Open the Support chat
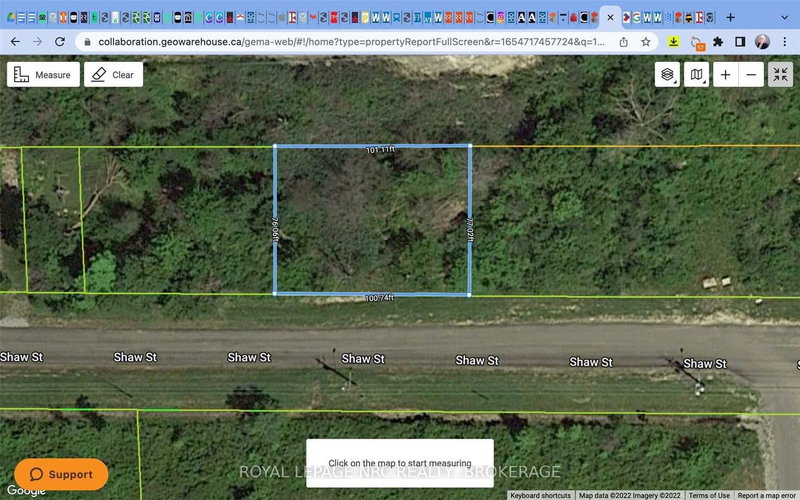Image resolution: width=800 pixels, height=500 pixels. pos(61,474)
